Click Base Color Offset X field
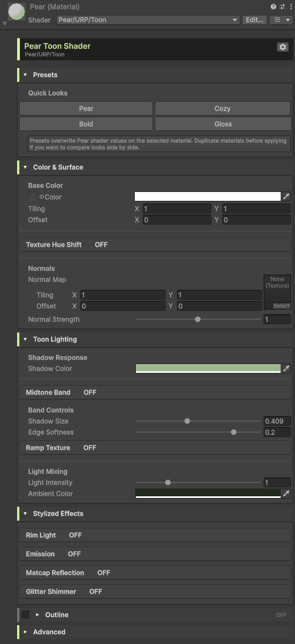Viewport: 295px width, 644px height. point(177,220)
